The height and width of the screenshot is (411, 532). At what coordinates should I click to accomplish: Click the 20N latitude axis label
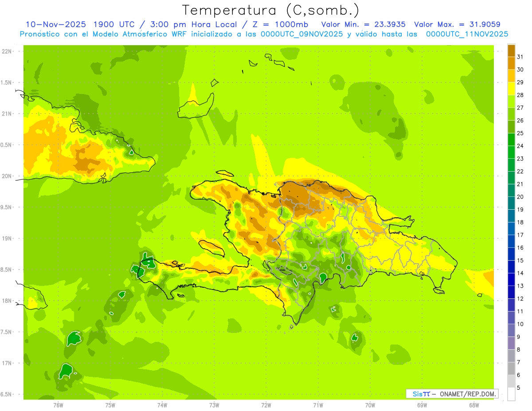[x=7, y=176]
